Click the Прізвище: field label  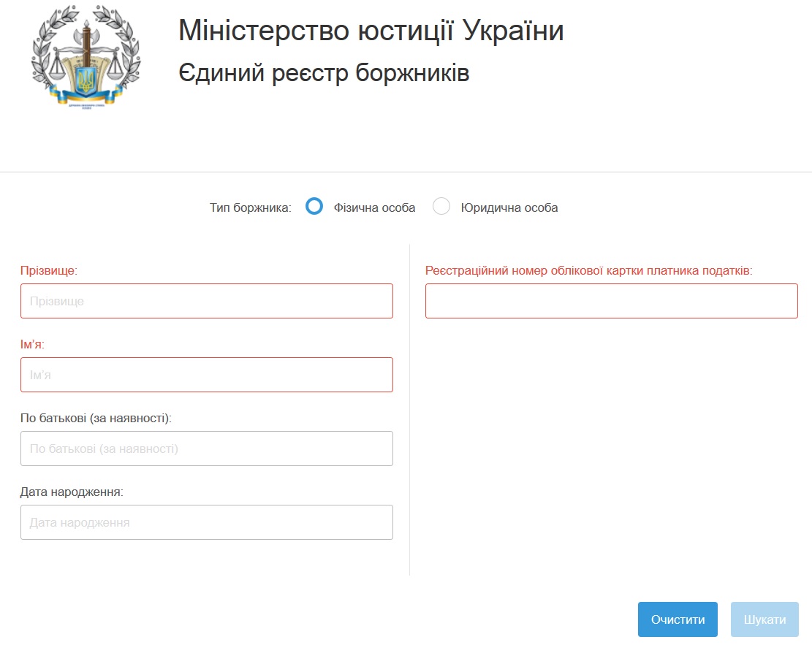coord(49,271)
